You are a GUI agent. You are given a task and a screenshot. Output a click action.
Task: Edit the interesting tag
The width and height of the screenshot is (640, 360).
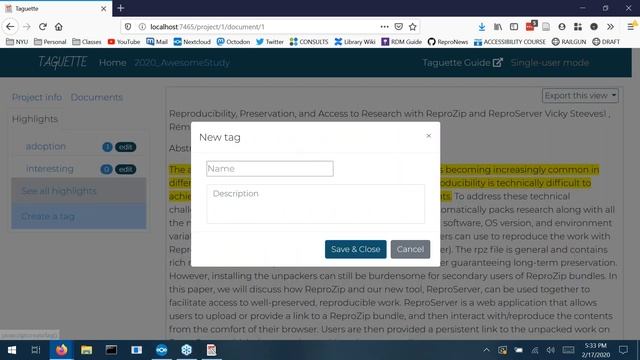tap(126, 169)
